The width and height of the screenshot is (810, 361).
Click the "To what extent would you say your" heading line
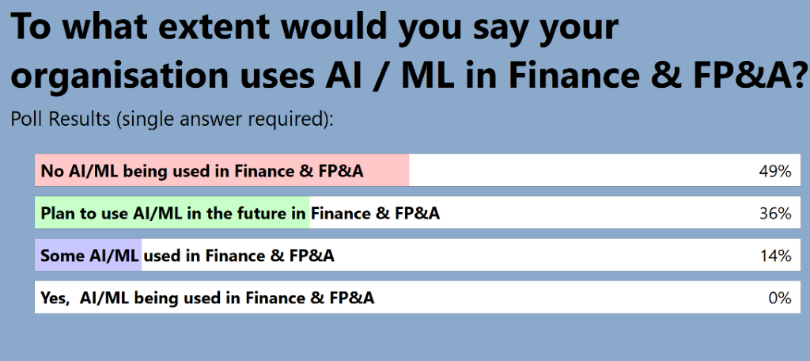pos(314,27)
